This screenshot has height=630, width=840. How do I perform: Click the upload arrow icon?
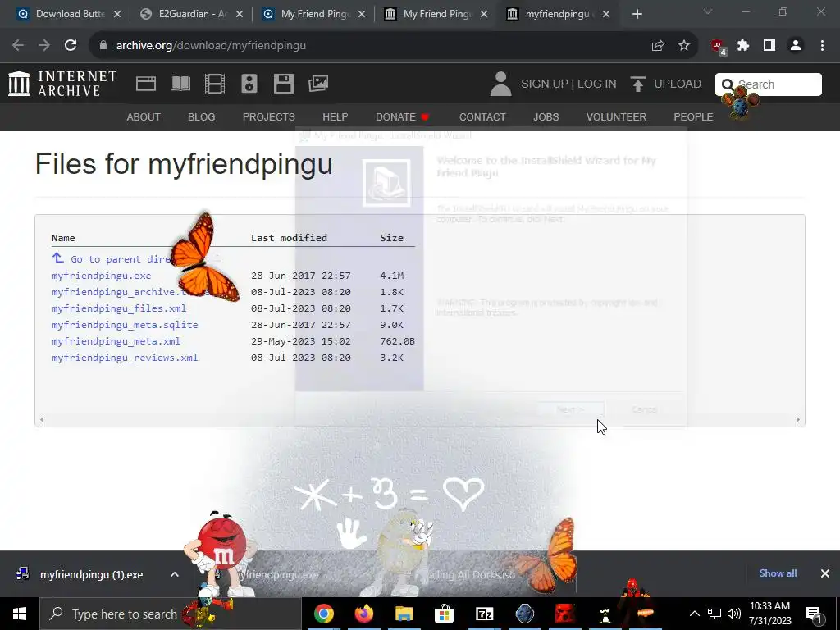(x=637, y=84)
